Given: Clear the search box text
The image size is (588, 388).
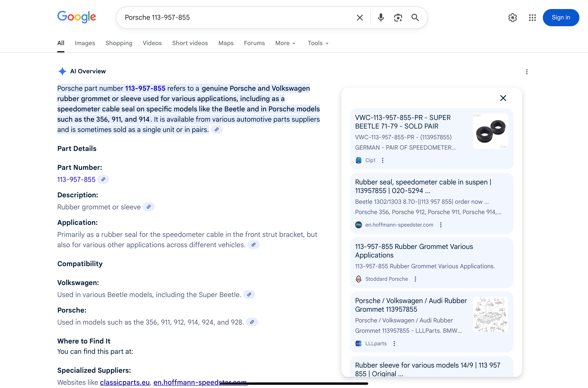Looking at the screenshot, I should [x=360, y=18].
